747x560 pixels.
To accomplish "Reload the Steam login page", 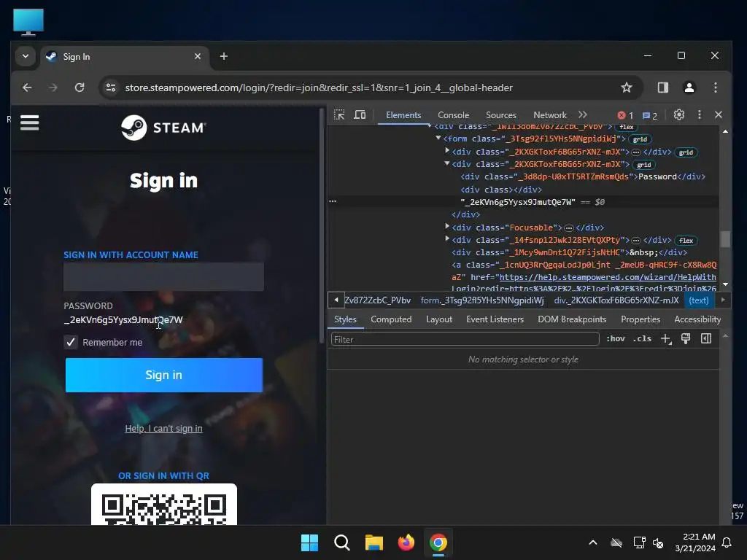I will pos(80,87).
